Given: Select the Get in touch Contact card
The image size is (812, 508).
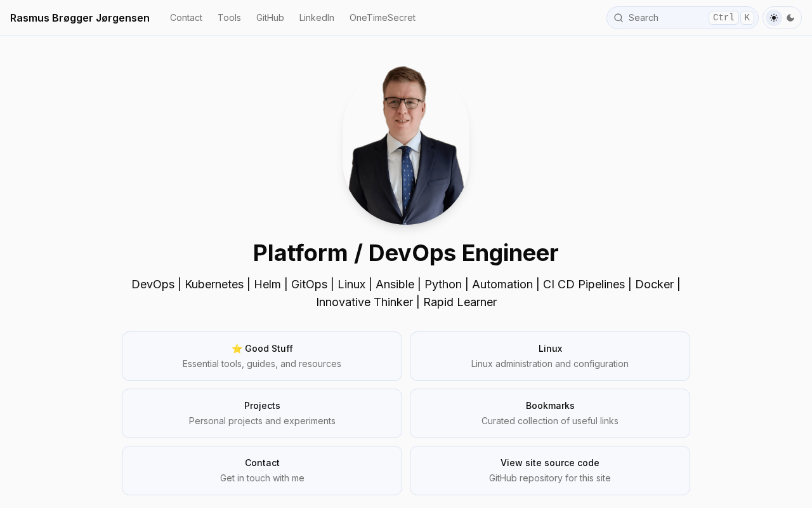Looking at the screenshot, I should 262,471.
